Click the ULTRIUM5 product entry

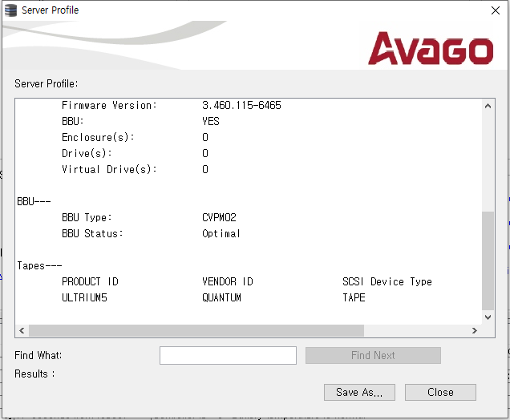pyautogui.click(x=84, y=297)
